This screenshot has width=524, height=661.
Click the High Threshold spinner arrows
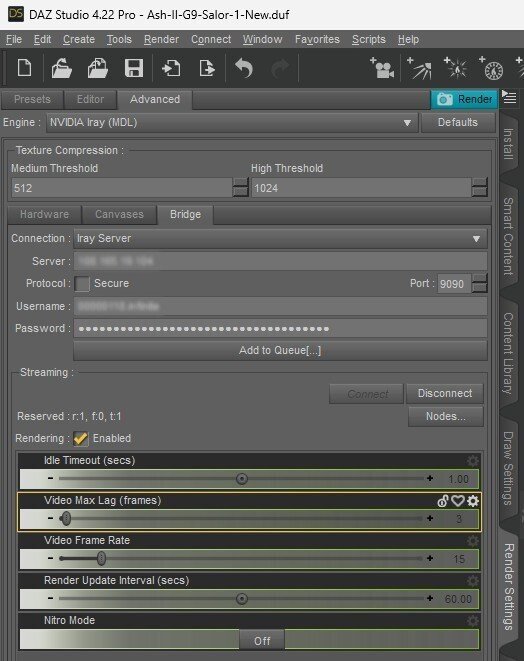point(479,187)
